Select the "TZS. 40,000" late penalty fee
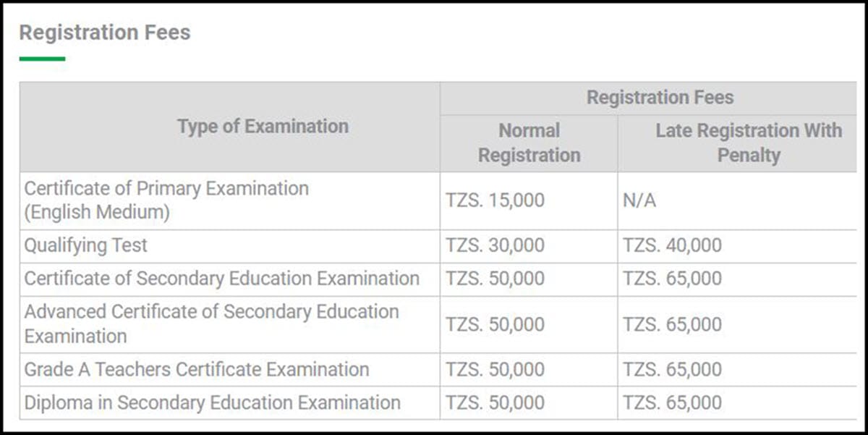 [672, 245]
